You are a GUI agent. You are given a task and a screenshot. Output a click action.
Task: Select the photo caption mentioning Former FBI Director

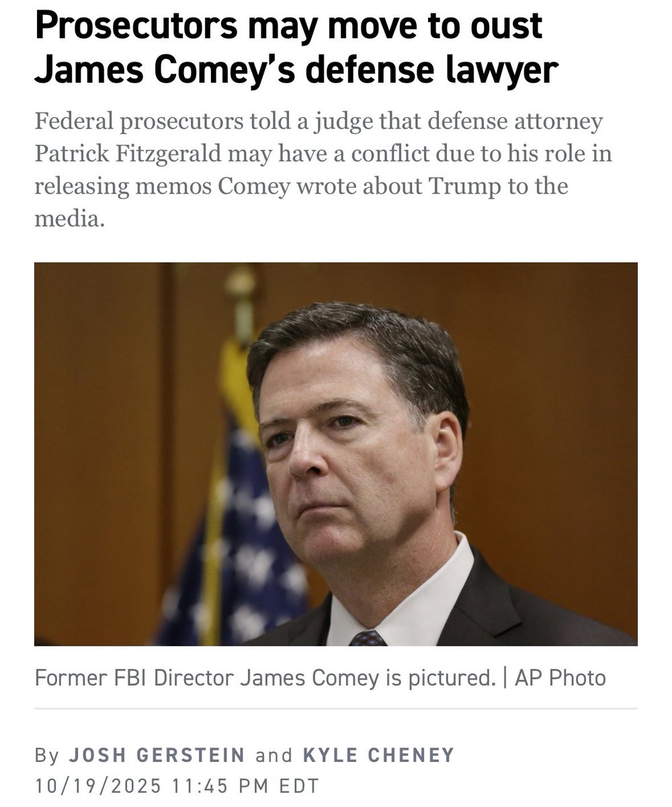(x=320, y=677)
